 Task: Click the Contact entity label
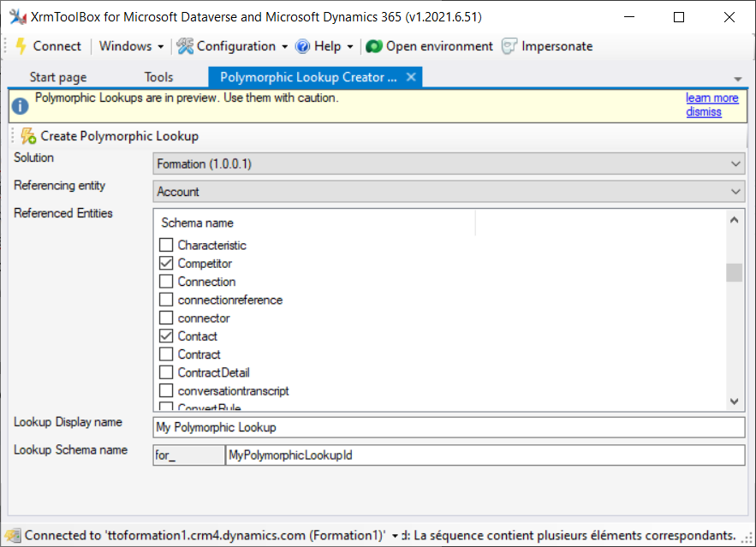[197, 336]
